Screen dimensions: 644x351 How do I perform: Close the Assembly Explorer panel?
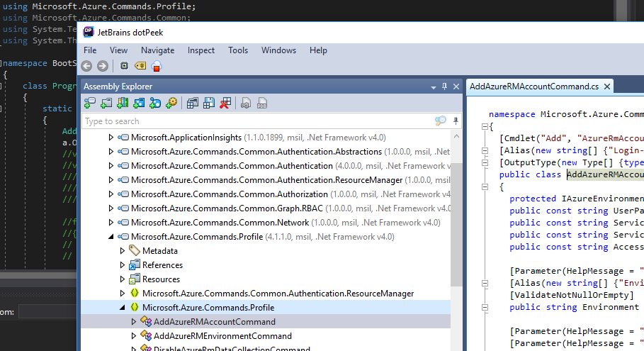point(456,87)
